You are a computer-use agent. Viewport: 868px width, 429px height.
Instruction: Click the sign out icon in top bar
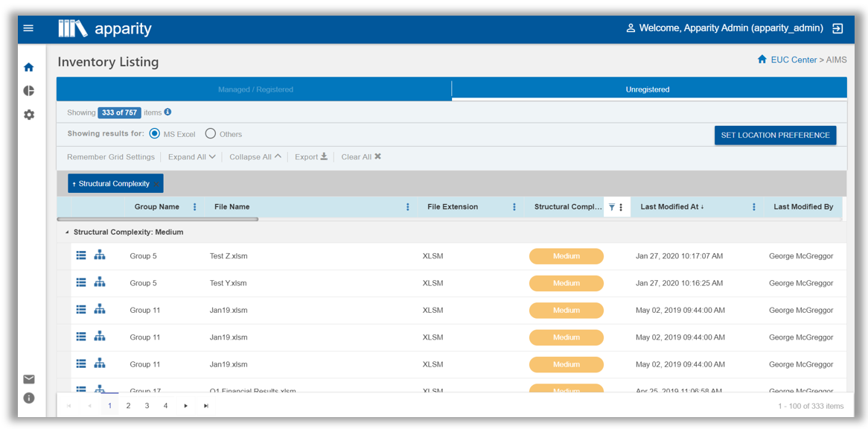tap(837, 28)
